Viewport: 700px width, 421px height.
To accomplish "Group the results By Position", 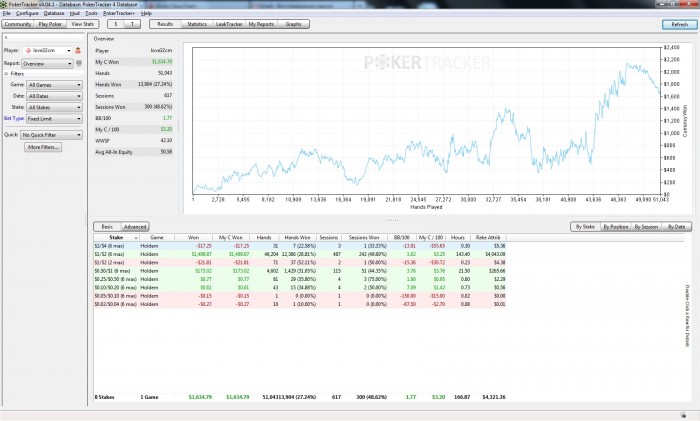I will 616,227.
